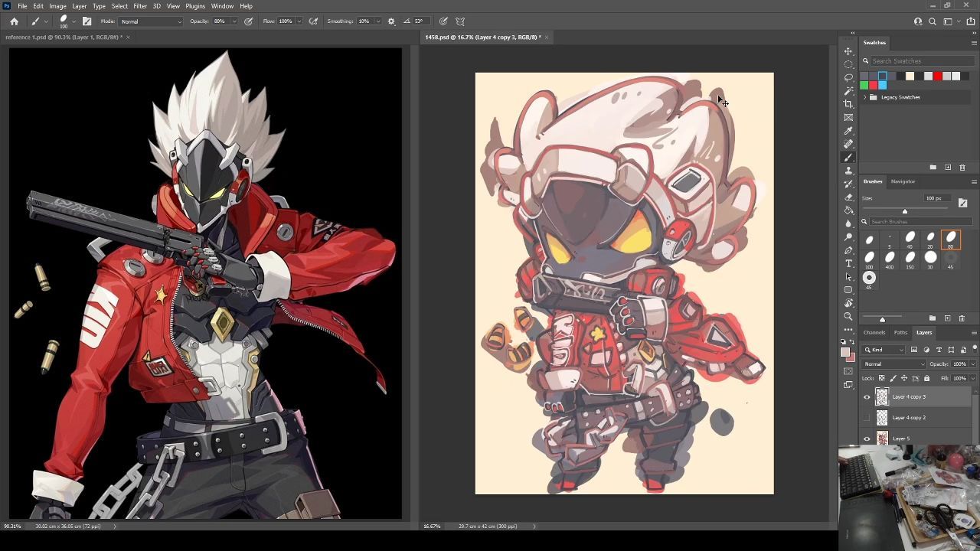Open the brush preset picker arrow
Image resolution: width=980 pixels, height=551 pixels.
[73, 21]
